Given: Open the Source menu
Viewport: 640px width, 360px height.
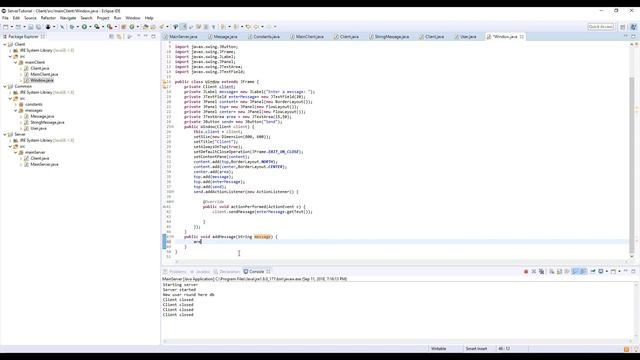Looking at the screenshot, I should pos(30,18).
